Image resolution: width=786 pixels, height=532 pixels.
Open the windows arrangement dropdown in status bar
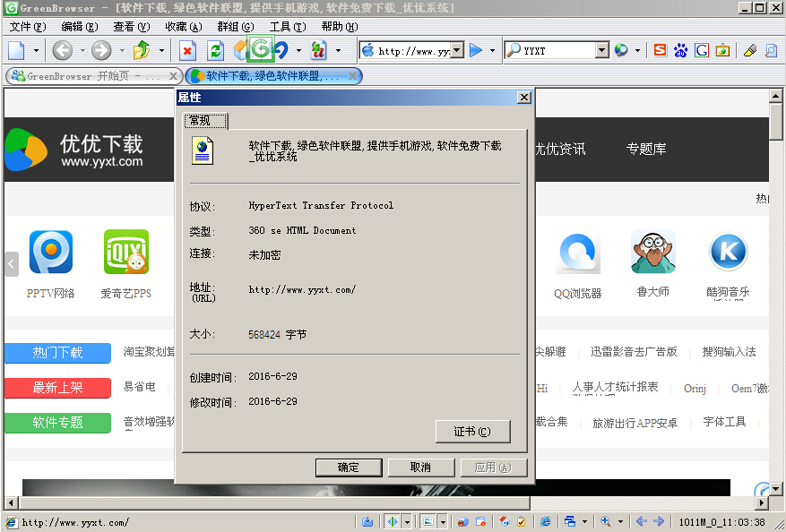(584, 522)
